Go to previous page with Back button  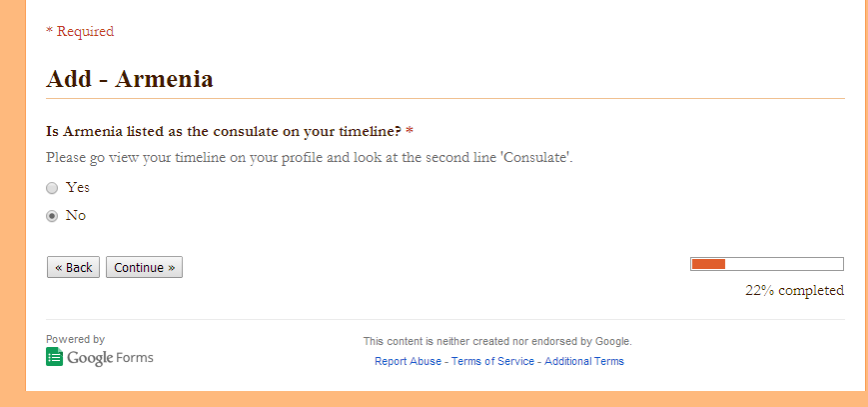[x=73, y=267]
